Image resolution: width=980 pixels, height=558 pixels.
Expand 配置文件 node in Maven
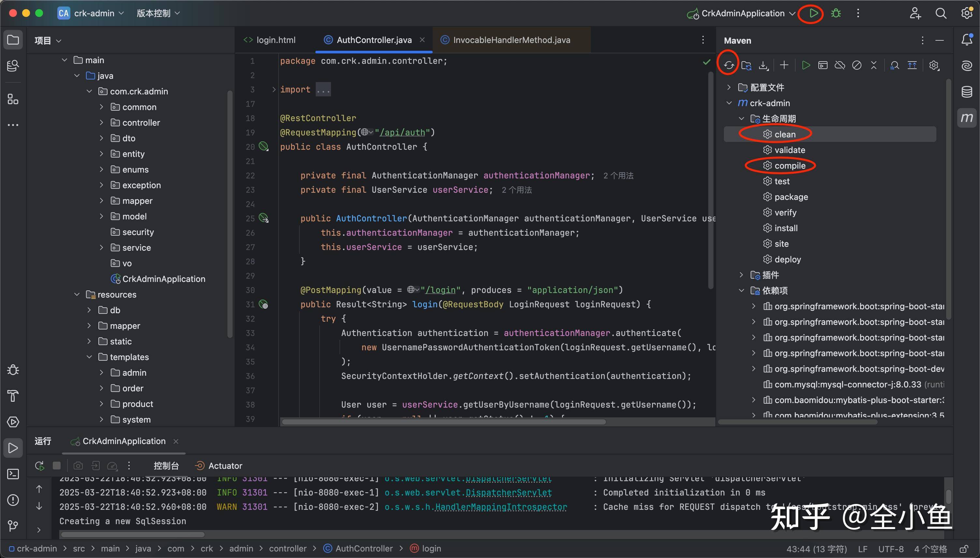tap(729, 87)
